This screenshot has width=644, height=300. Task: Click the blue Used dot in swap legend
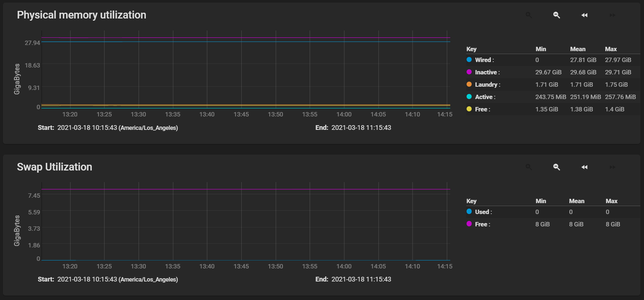pyautogui.click(x=469, y=211)
